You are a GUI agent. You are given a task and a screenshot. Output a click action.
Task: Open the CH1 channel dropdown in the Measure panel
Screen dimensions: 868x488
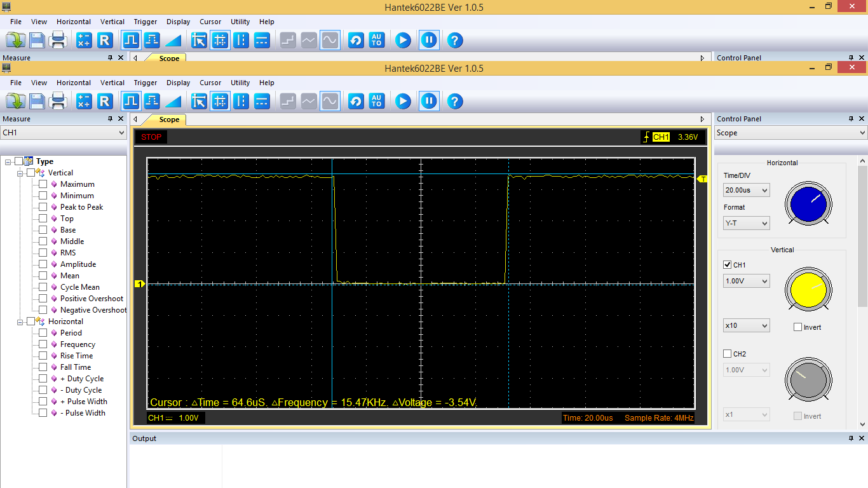click(x=64, y=133)
